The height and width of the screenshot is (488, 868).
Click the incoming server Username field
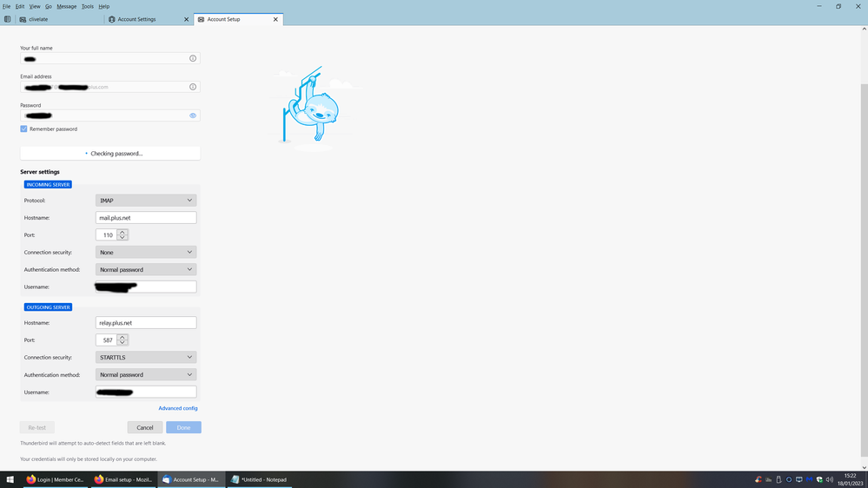pyautogui.click(x=146, y=287)
